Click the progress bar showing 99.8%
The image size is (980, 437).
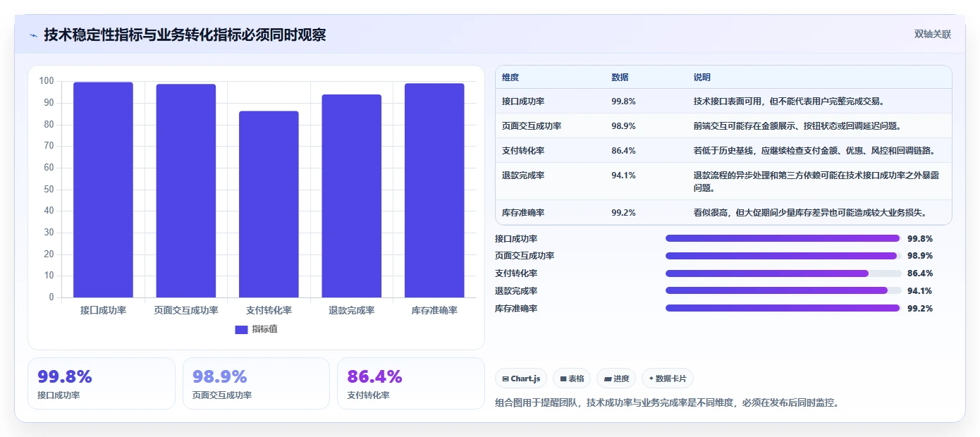click(x=783, y=238)
